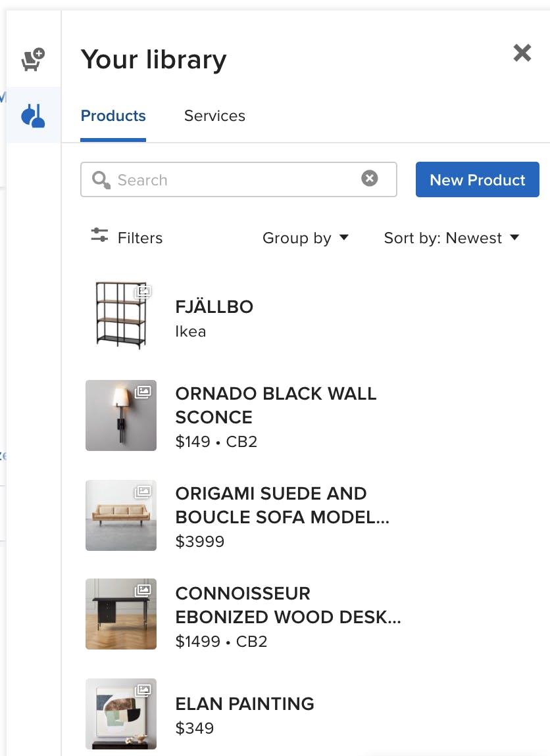
Task: Click the image badge on the sconce thumbnail
Action: tap(144, 392)
